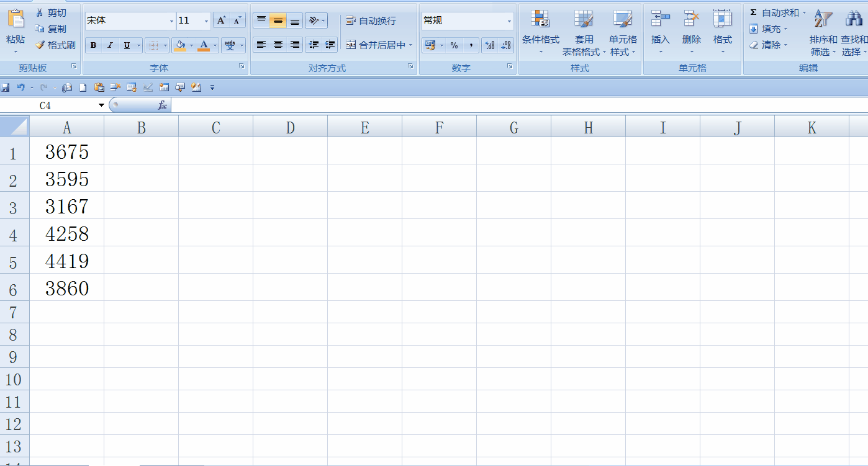Toggle Wrap Text (自动换行)
Screen dimensions: 868x466
371,21
